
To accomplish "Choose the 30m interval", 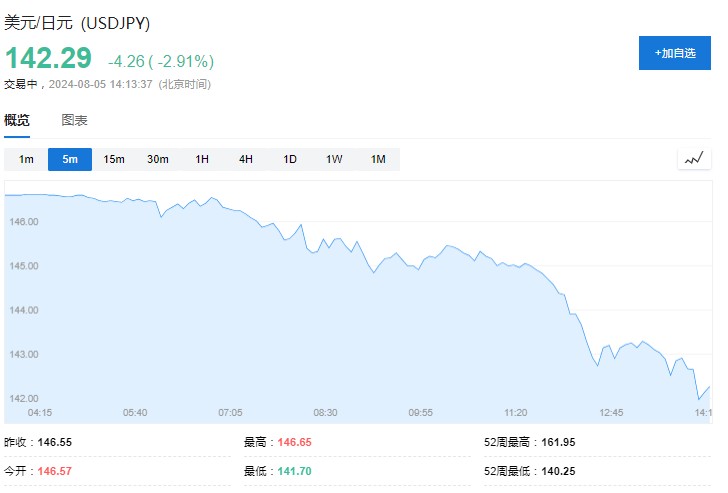I will [158, 159].
